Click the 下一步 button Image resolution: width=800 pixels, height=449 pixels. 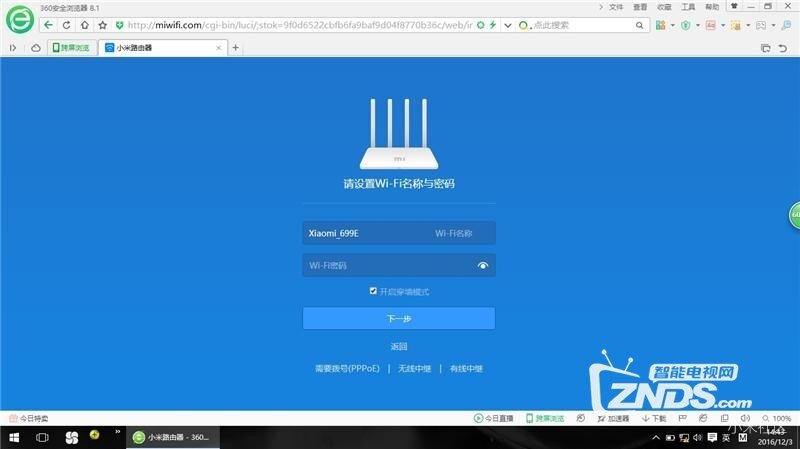(398, 318)
